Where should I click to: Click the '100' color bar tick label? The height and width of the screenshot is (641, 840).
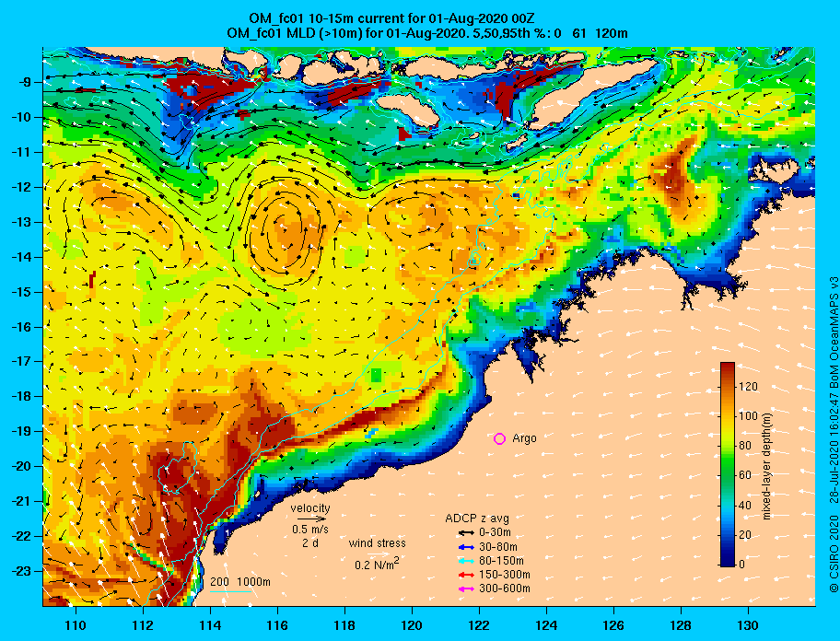(x=749, y=415)
